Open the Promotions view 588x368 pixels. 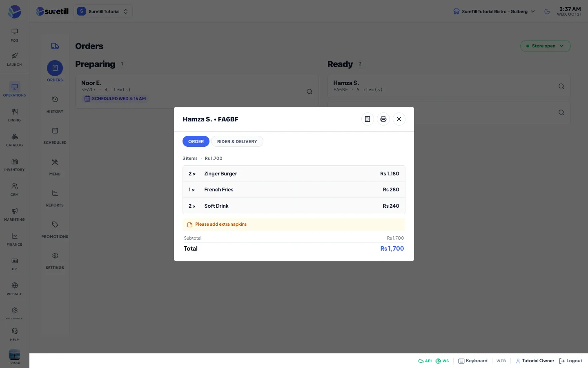coord(55,229)
